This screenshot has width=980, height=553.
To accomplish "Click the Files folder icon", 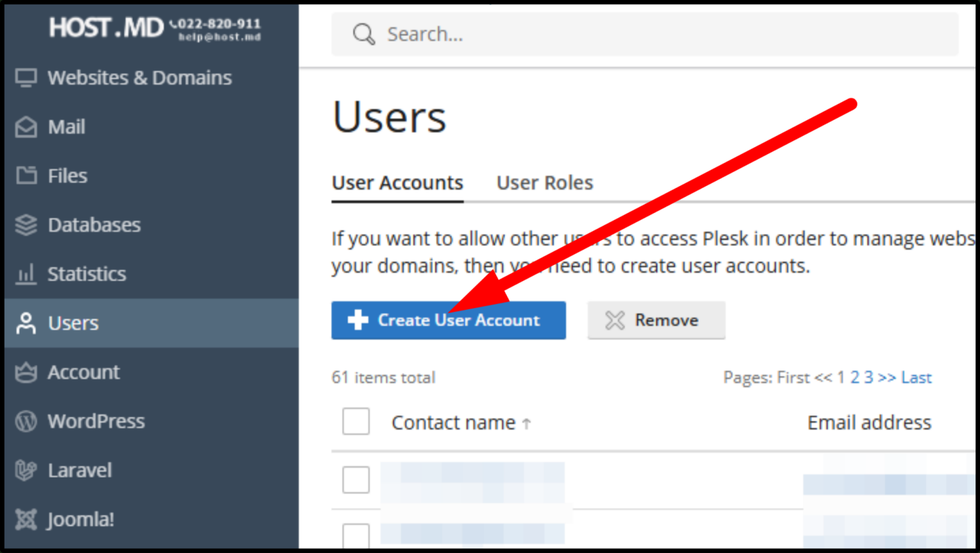I will point(26,175).
